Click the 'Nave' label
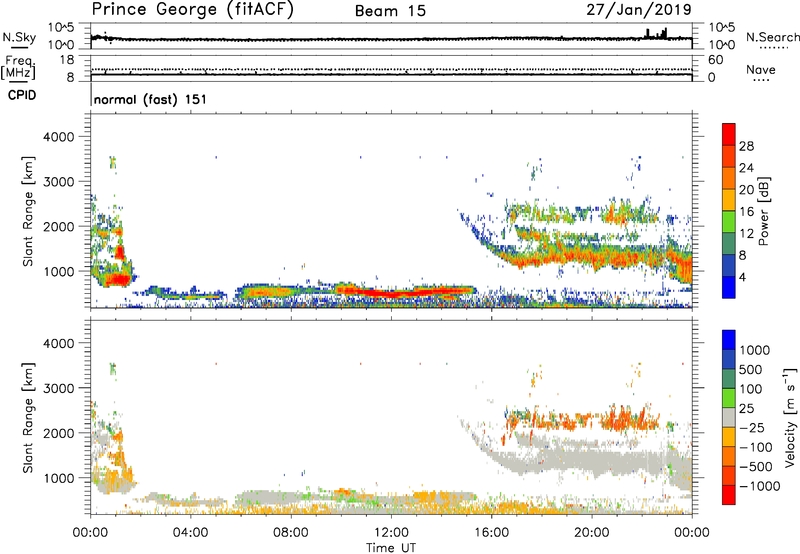The width and height of the screenshot is (800, 554). 761,70
